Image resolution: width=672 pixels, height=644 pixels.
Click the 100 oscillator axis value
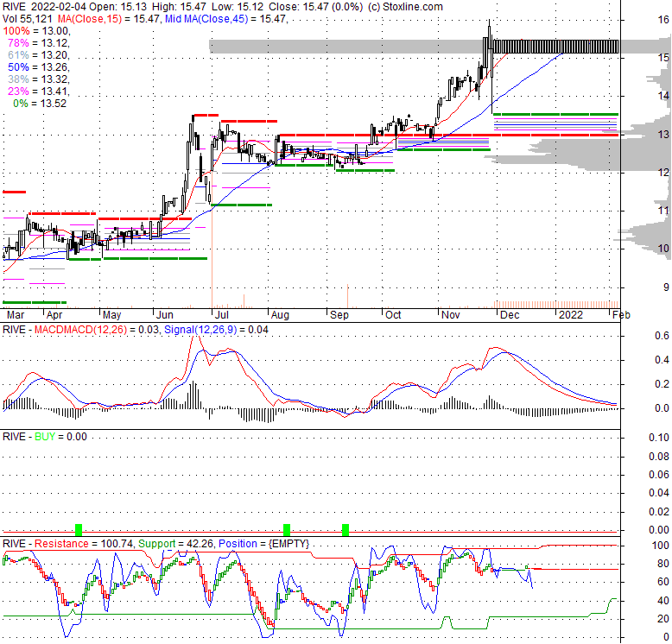point(661,545)
